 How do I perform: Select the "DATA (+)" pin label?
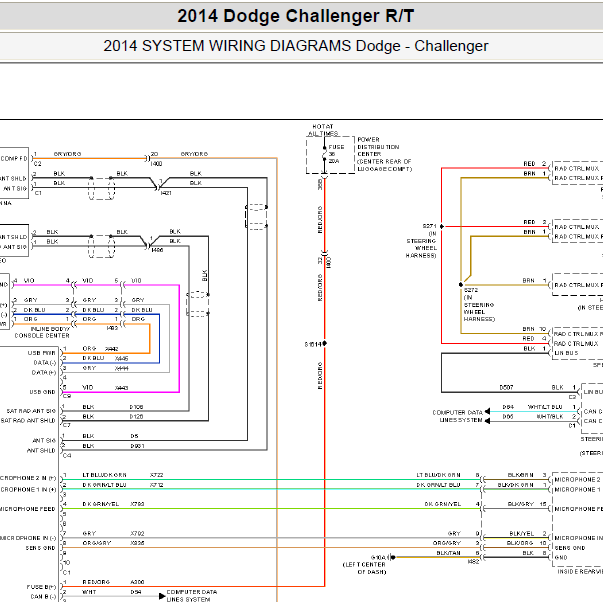point(44,372)
